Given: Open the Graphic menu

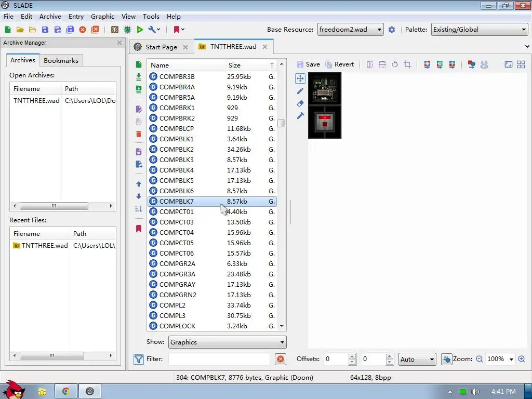Looking at the screenshot, I should (x=102, y=16).
